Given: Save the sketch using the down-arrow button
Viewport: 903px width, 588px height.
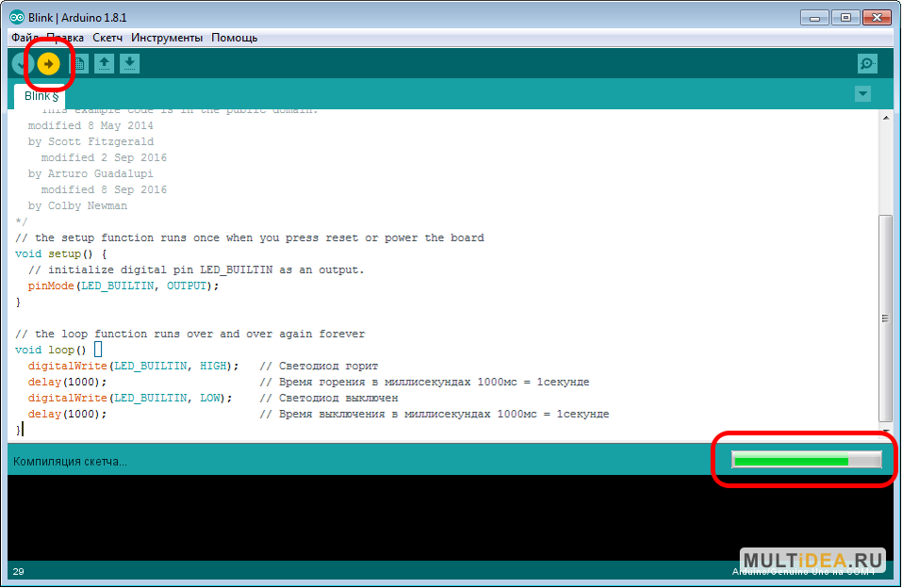Looking at the screenshot, I should click(129, 63).
